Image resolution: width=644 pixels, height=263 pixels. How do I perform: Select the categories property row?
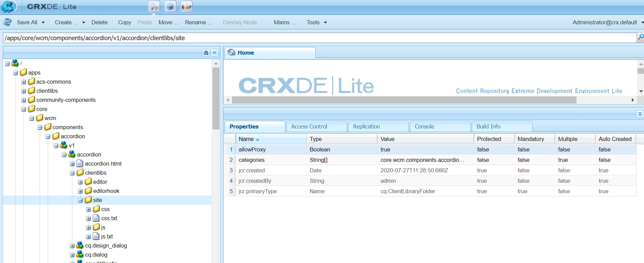point(430,160)
